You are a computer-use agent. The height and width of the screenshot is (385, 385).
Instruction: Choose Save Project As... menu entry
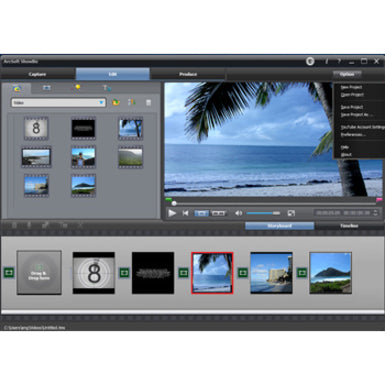click(357, 114)
